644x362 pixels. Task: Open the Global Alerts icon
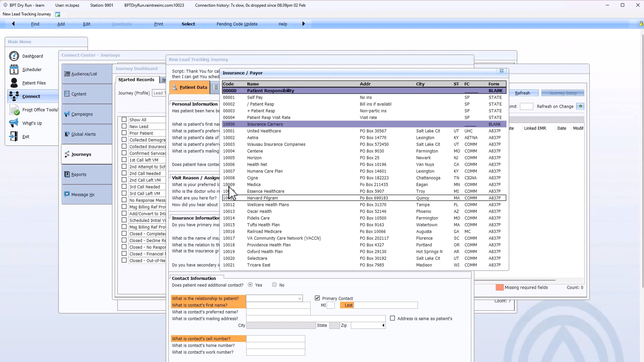point(67,134)
